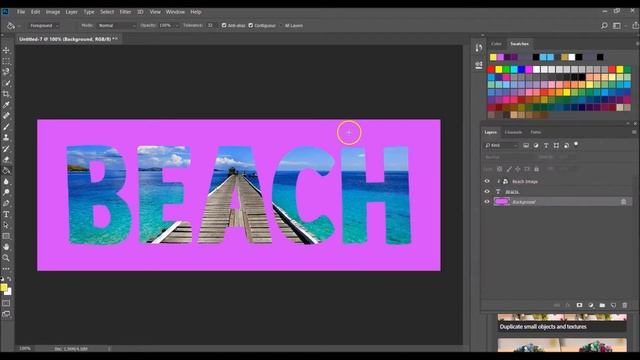Screen dimensions: 640x360
Task: Open the Foreground fill source dropdown
Action: [x=43, y=26]
